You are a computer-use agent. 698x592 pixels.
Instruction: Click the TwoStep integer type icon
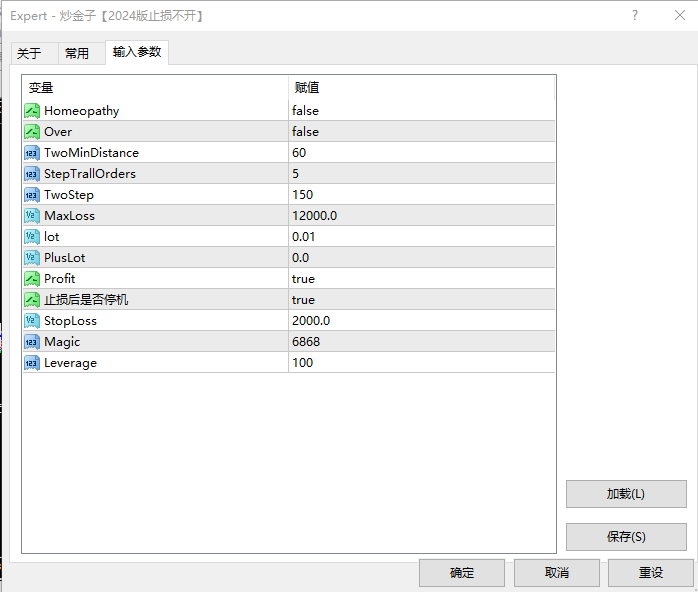tap(32, 195)
